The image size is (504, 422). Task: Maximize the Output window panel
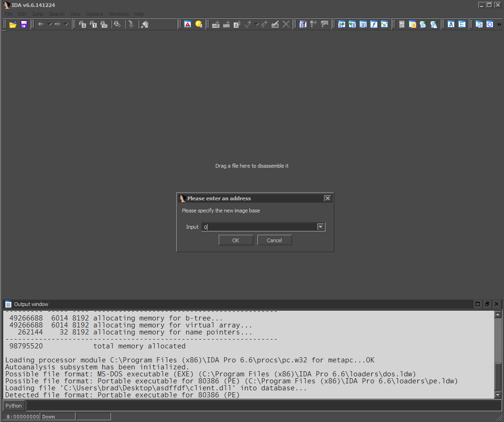click(477, 304)
